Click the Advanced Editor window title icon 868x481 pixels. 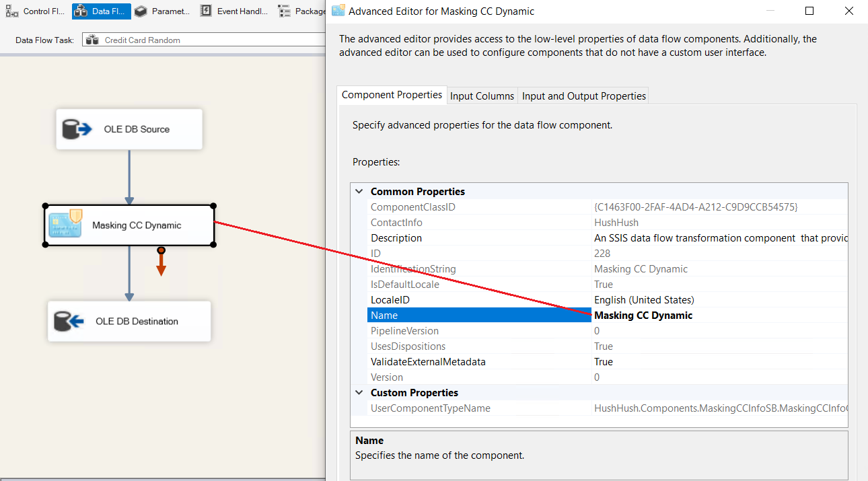(x=338, y=11)
